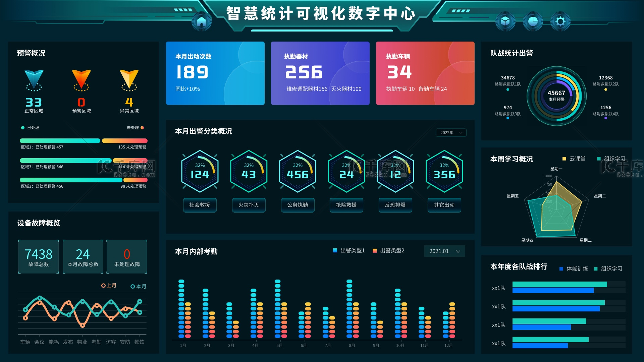Toggle the 上月 line legend
Screen dimensions: 644x362
(x=109, y=286)
